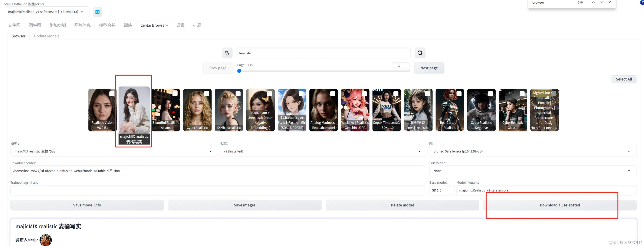Go to next find-in-page result arrow

click(601, 2)
